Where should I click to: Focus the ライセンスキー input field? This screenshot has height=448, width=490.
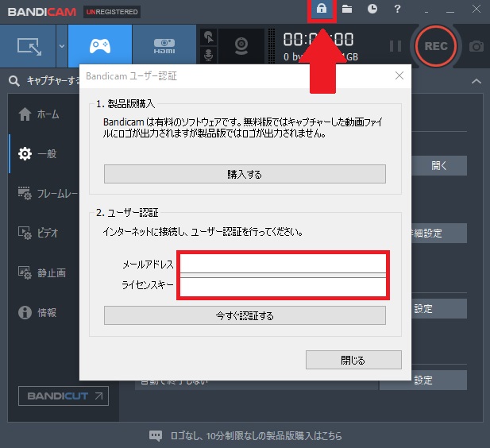click(284, 287)
